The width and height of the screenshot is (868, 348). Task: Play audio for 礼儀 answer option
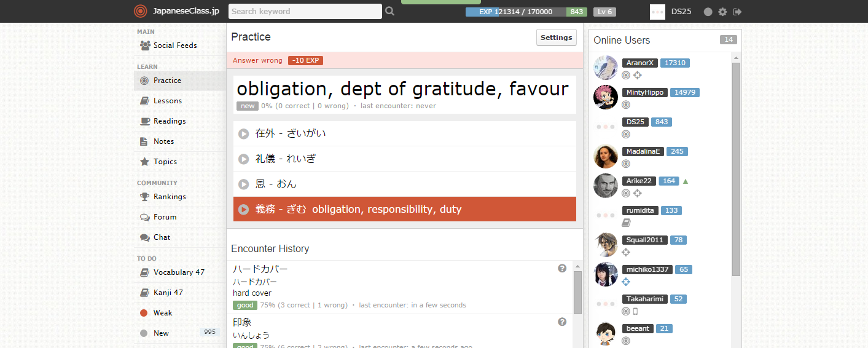244,159
